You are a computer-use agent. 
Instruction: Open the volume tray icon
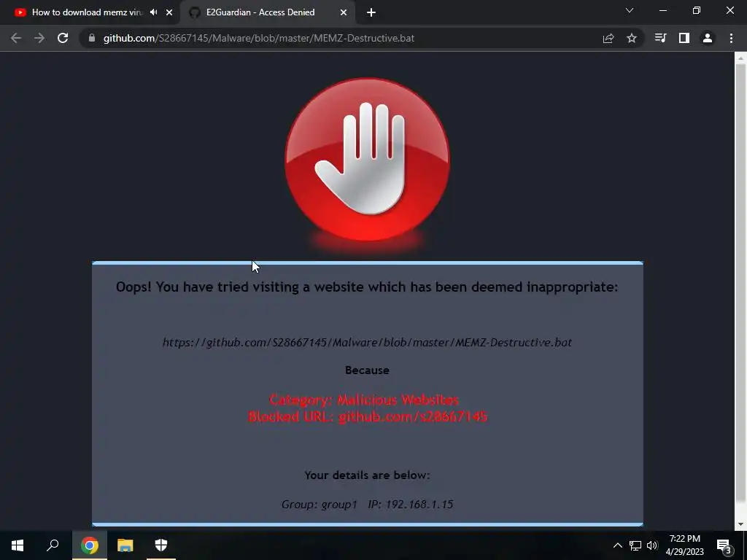tap(652, 545)
